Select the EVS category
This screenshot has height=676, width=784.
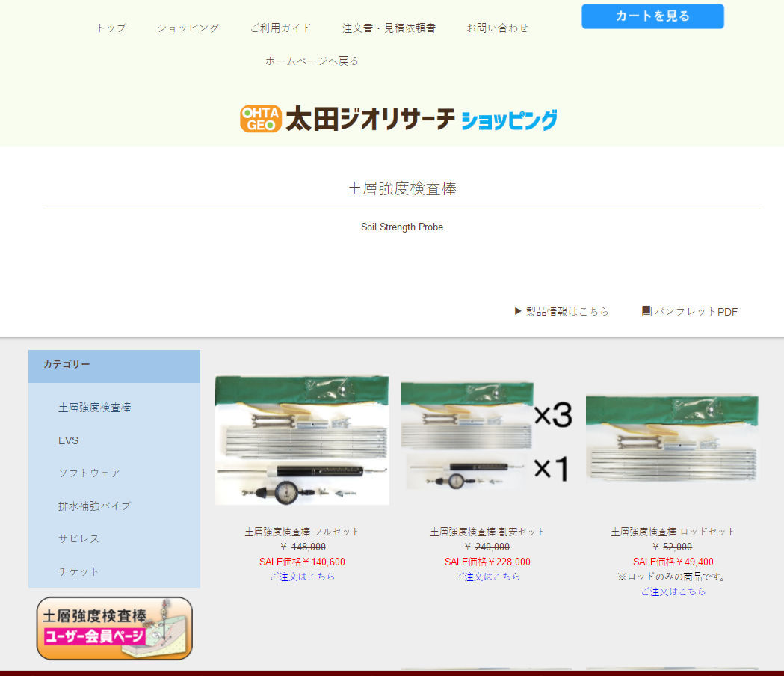pyautogui.click(x=69, y=440)
